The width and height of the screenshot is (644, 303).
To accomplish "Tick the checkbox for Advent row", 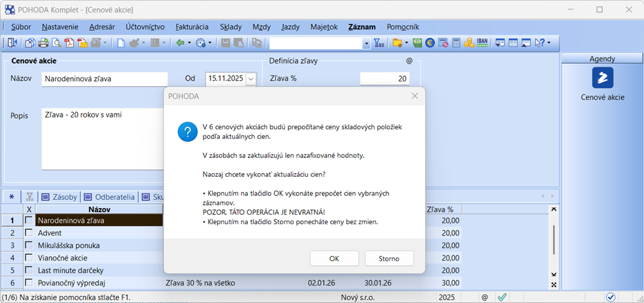I will tap(29, 233).
